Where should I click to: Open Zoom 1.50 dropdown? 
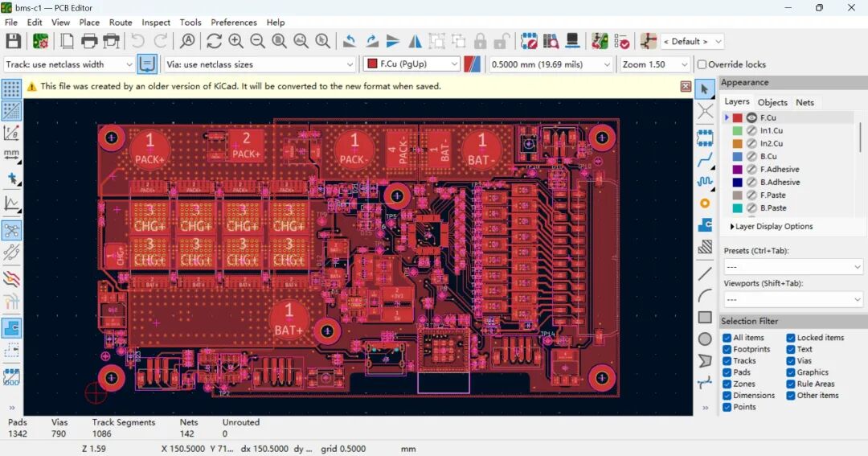pos(654,64)
